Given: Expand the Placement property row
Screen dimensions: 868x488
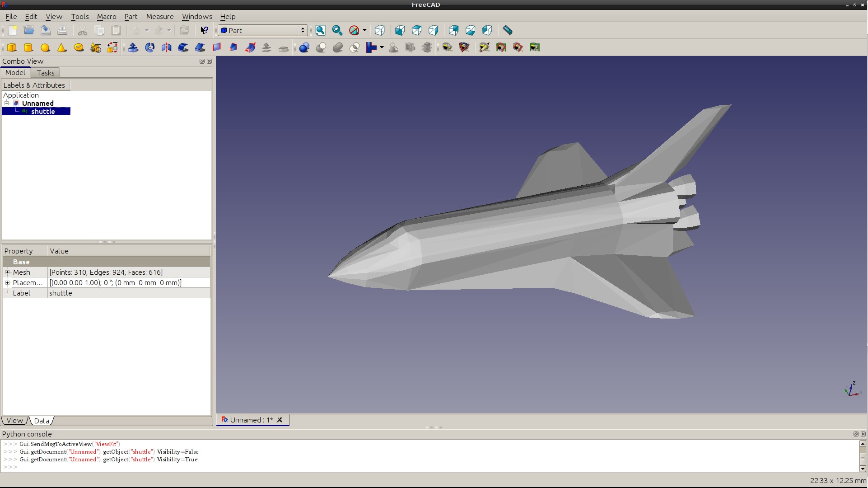Looking at the screenshot, I should pyautogui.click(x=7, y=282).
